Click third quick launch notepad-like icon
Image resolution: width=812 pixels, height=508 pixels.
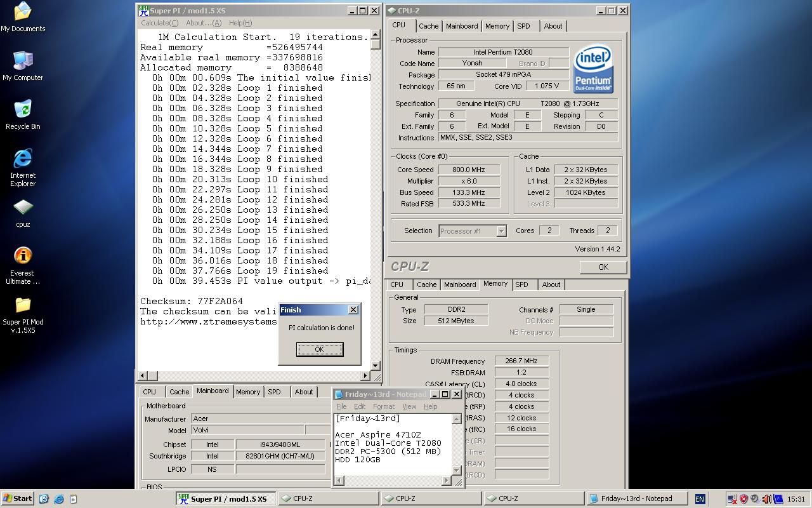tap(74, 499)
